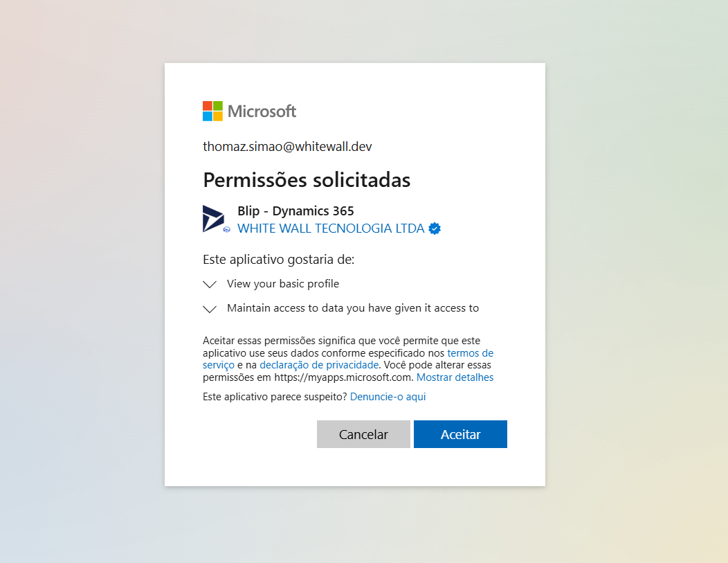Expand the "Maintain access to data" chevron
The image size is (728, 563).
click(x=210, y=309)
